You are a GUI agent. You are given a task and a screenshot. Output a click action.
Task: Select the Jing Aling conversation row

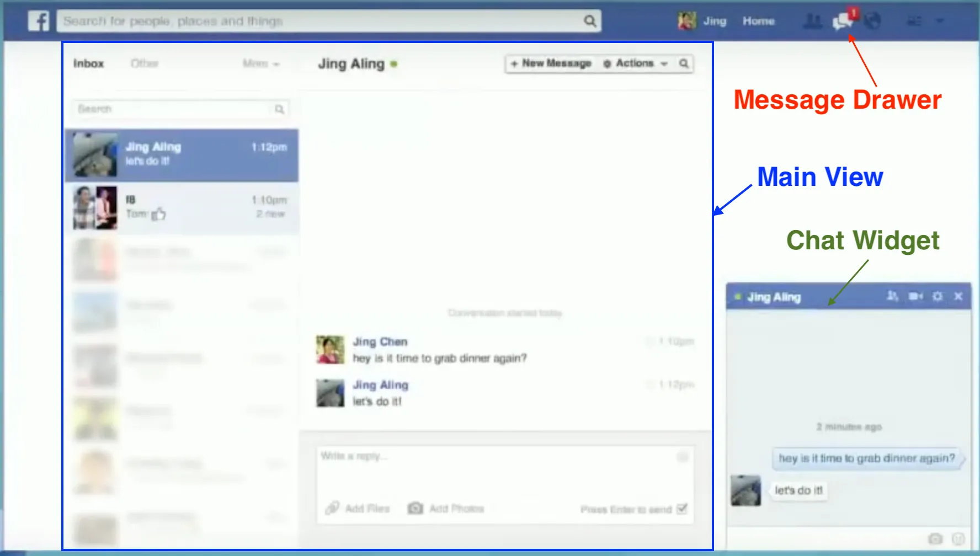[182, 155]
